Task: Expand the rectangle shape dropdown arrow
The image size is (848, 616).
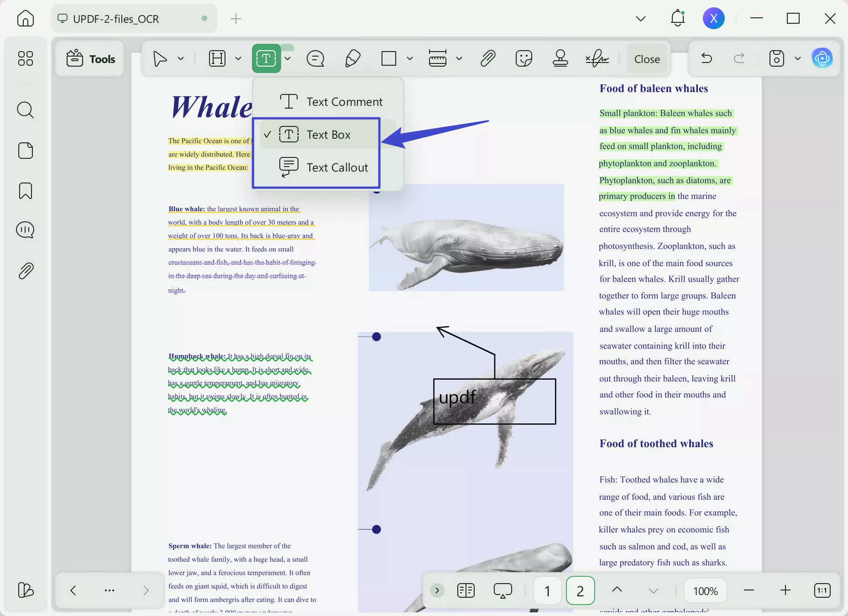Action: (410, 58)
